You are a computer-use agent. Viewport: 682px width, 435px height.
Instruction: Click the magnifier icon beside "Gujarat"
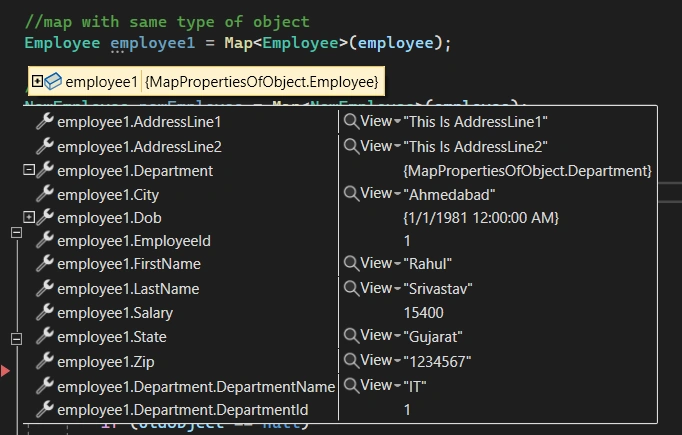click(x=351, y=335)
